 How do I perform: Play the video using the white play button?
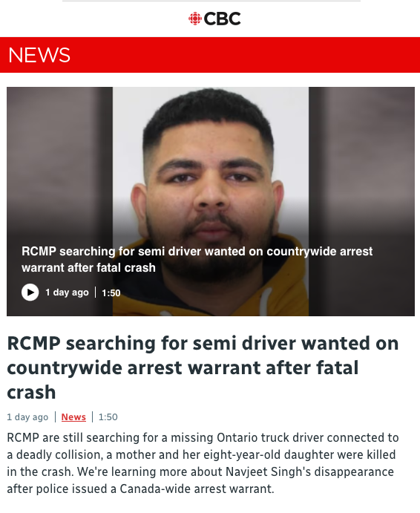(x=30, y=293)
